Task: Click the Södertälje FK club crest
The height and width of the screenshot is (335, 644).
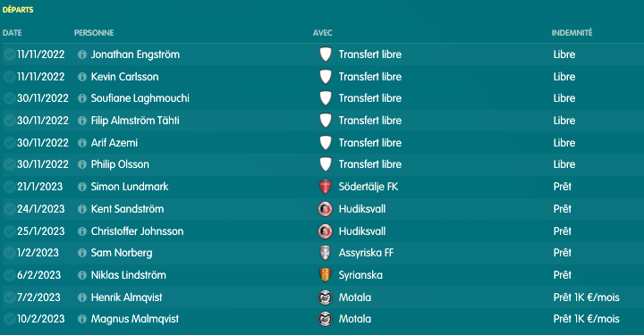Action: coord(326,187)
